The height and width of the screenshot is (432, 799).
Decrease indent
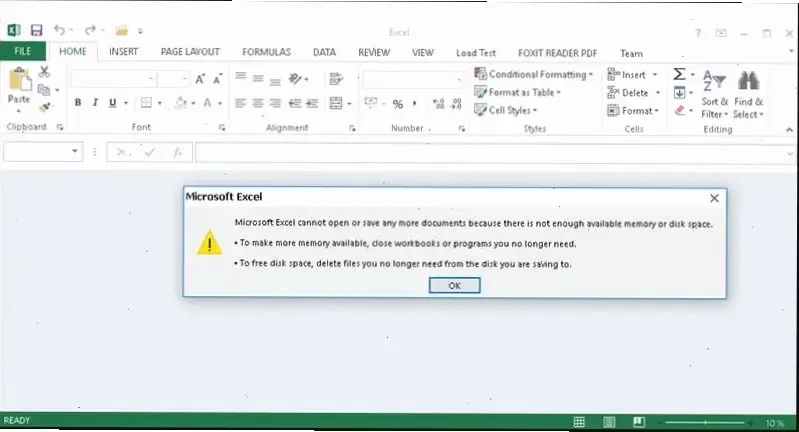(295, 103)
